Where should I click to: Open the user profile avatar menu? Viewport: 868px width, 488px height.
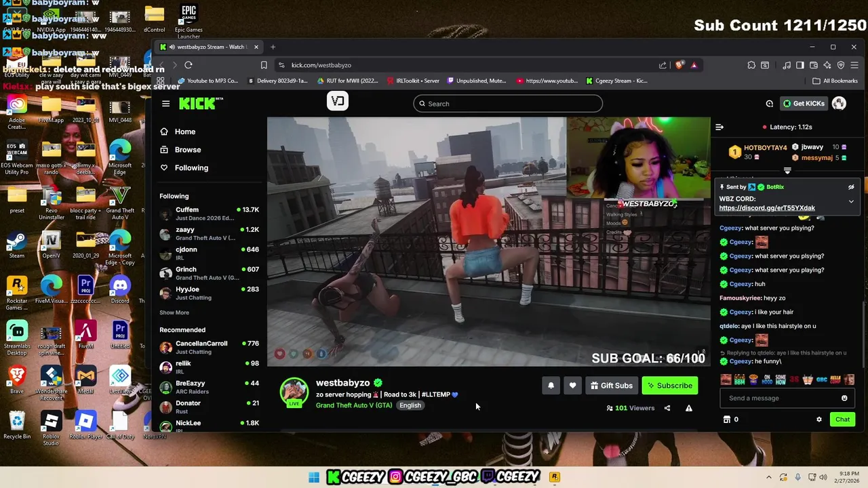pyautogui.click(x=839, y=104)
